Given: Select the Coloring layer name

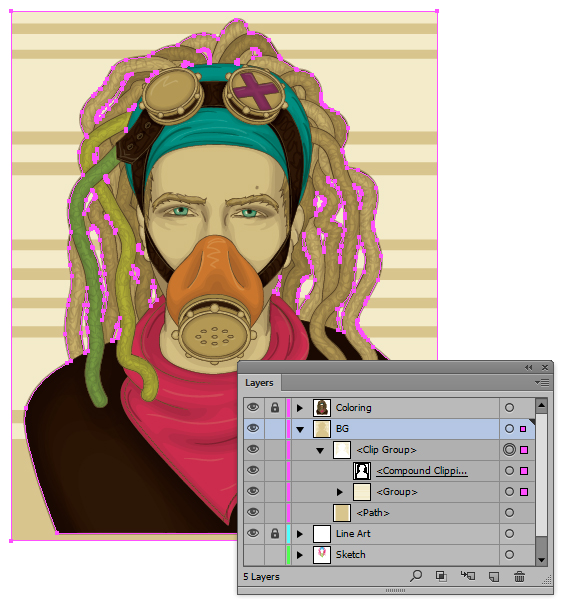Looking at the screenshot, I should click(x=354, y=408).
